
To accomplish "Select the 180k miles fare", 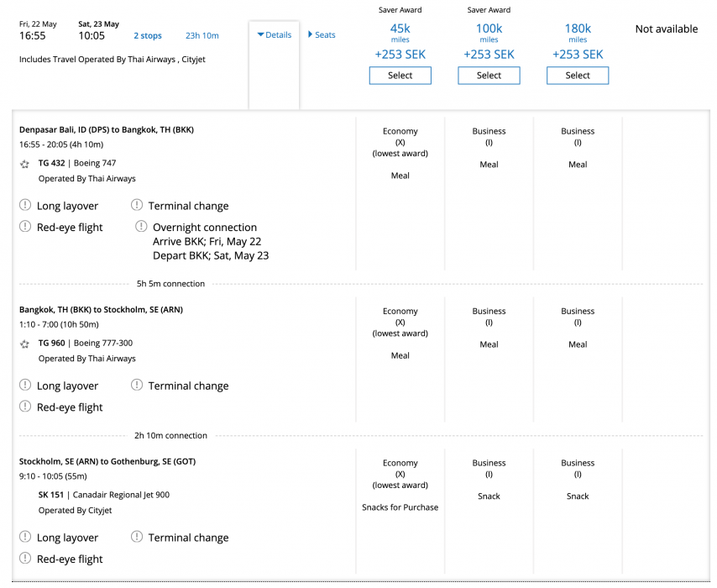I will (x=578, y=76).
